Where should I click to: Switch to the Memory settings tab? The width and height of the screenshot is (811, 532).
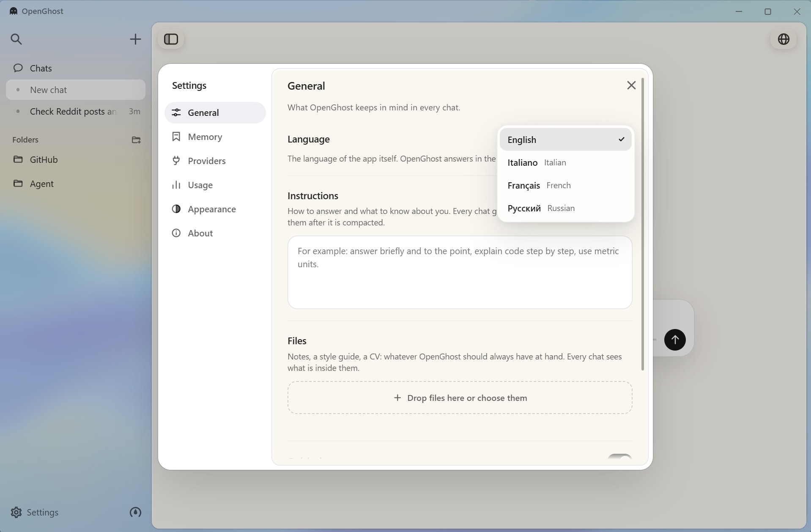tap(215, 137)
